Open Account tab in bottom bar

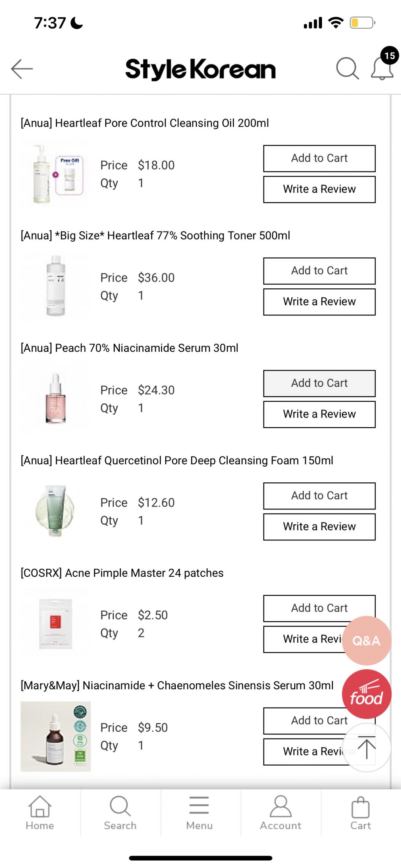point(280,813)
